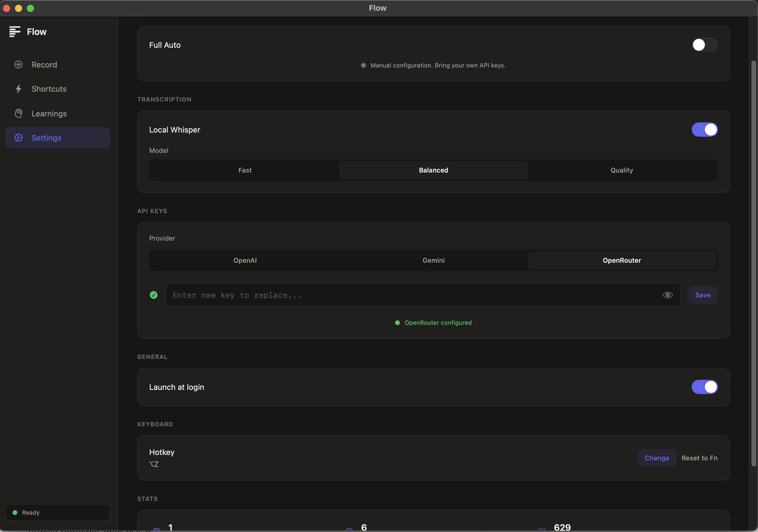The width and height of the screenshot is (758, 532).
Task: Click the green checkmark beside API key field
Action: pos(153,295)
